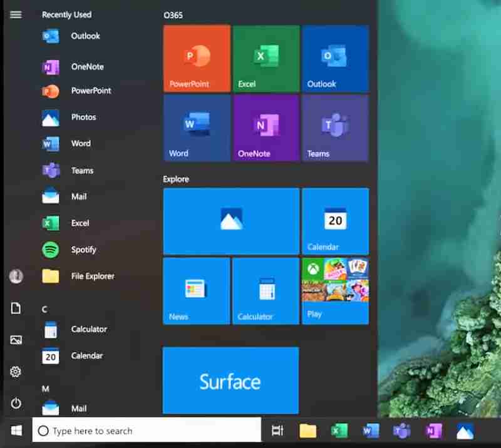Viewport: 501px width, 448px height.
Task: Click the M letter header in app list
Action: pyautogui.click(x=44, y=389)
